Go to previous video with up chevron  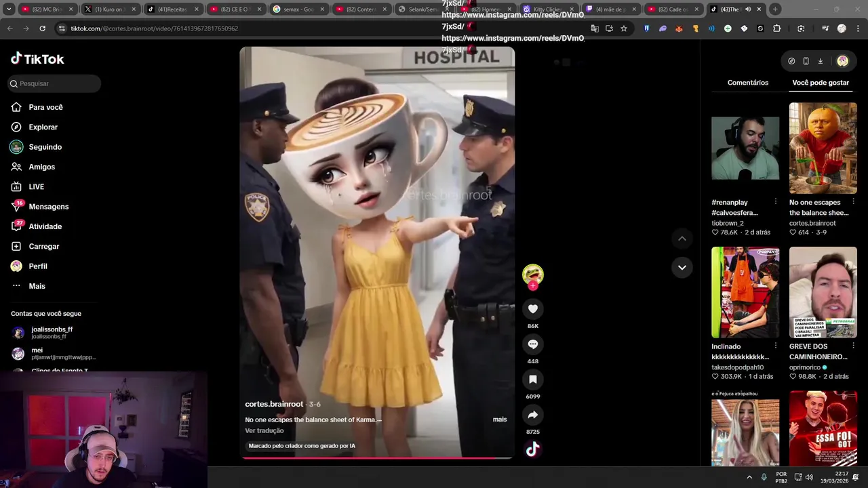682,239
